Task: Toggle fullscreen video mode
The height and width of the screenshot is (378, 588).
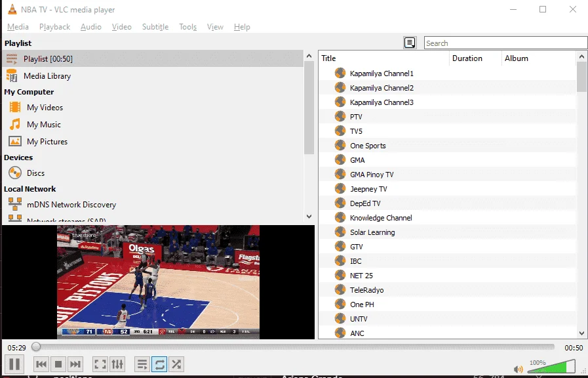Action: [100, 364]
